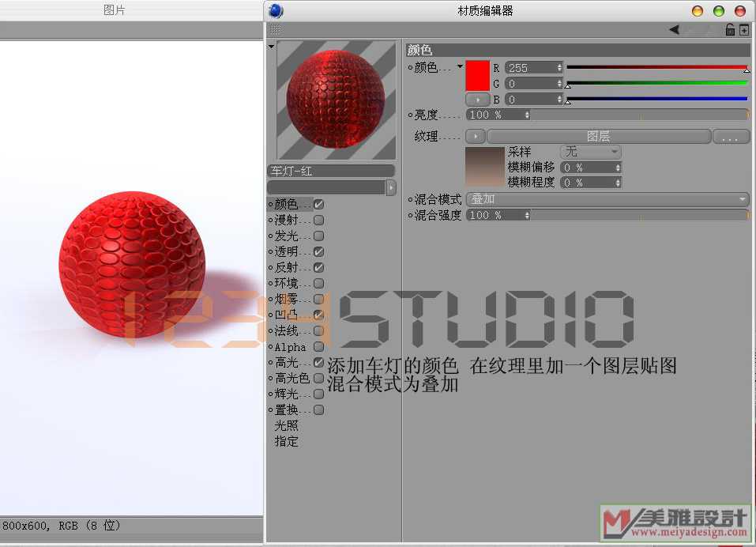Edit the material name field 车灯-红
The height and width of the screenshot is (547, 756).
pyautogui.click(x=331, y=171)
